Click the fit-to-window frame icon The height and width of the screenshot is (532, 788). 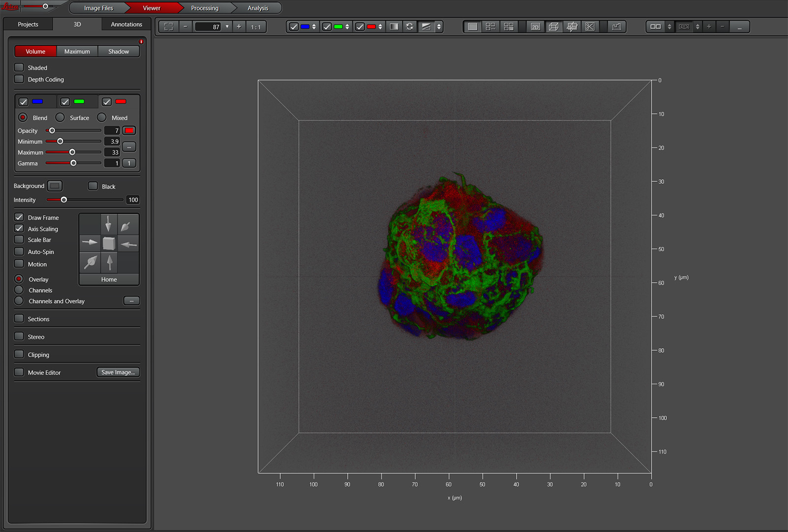coord(168,27)
